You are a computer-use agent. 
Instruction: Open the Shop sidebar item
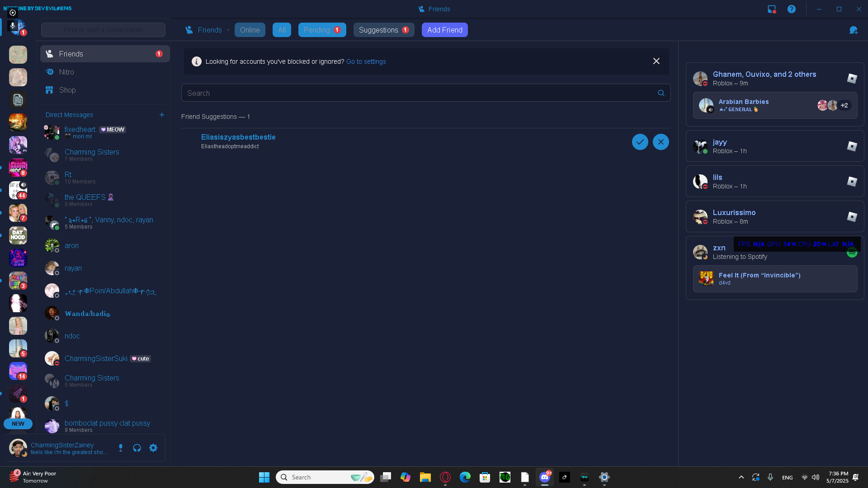pos(67,90)
